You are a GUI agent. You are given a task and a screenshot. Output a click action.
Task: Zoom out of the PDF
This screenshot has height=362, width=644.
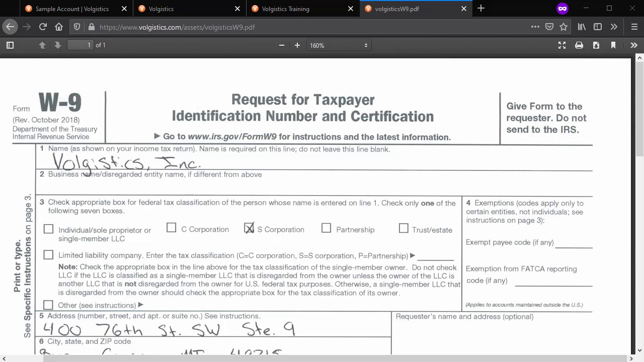282,45
